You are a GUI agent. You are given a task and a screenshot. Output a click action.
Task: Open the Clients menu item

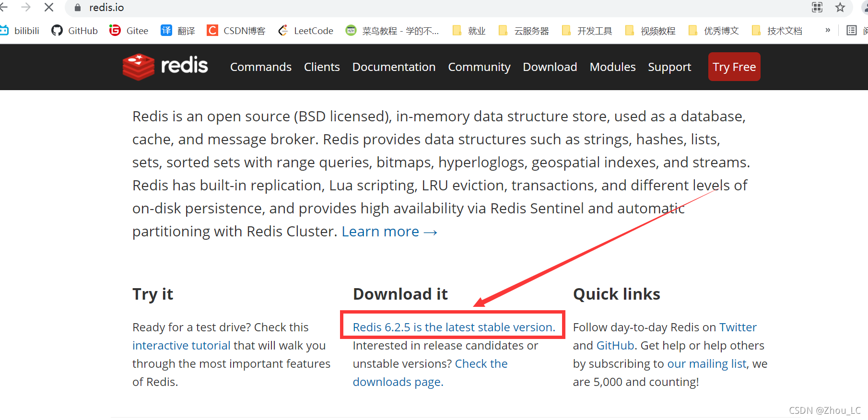click(x=322, y=67)
